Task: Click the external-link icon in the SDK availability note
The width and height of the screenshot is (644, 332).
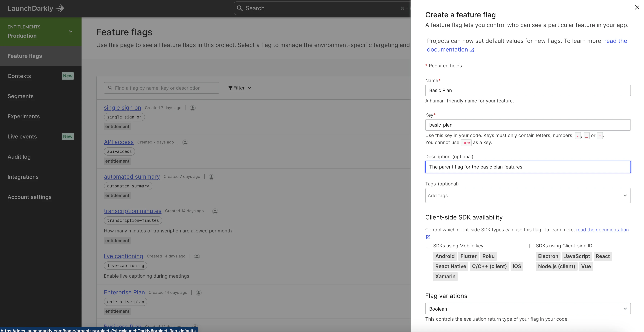Action: [x=428, y=237]
